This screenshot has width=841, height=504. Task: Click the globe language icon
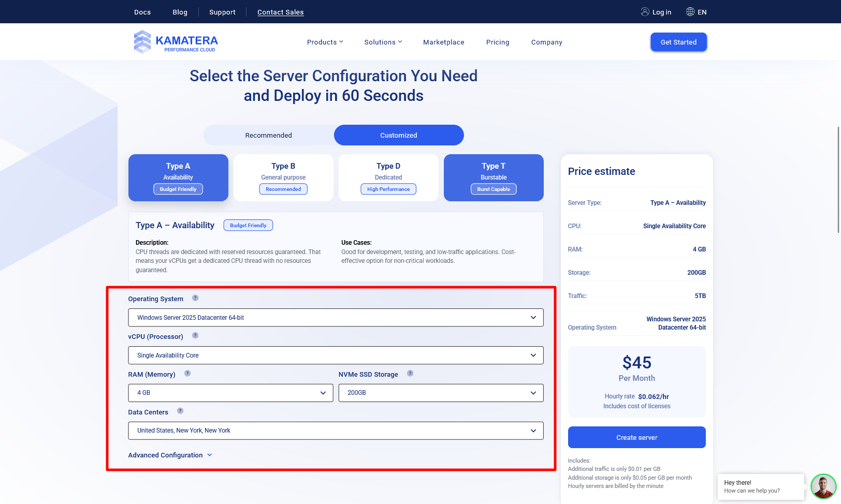tap(690, 12)
